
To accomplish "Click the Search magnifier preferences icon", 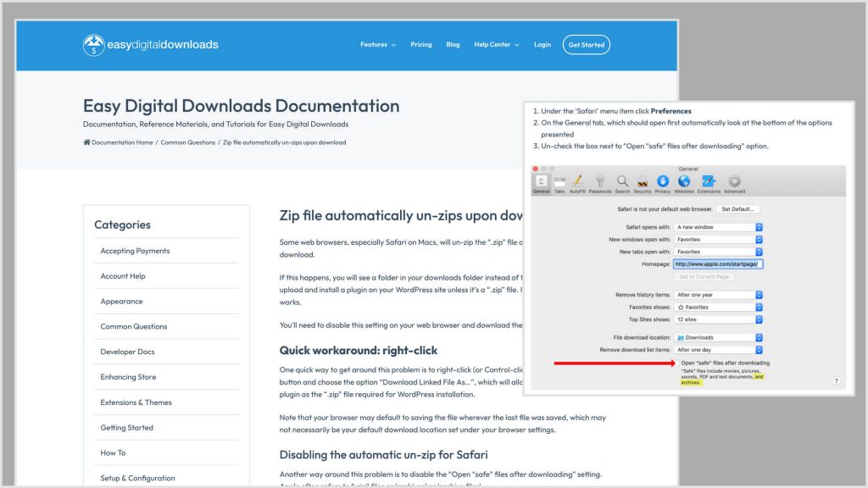I will (622, 182).
